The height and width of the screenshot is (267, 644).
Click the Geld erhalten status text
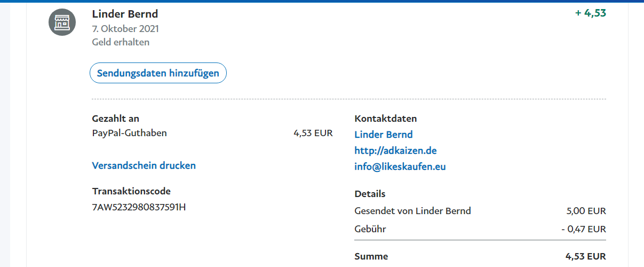(121, 42)
